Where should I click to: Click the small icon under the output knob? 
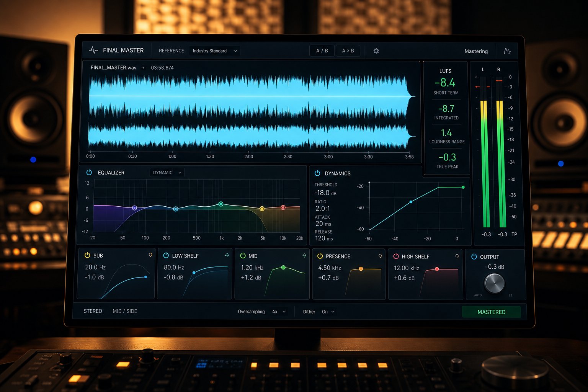point(510,295)
